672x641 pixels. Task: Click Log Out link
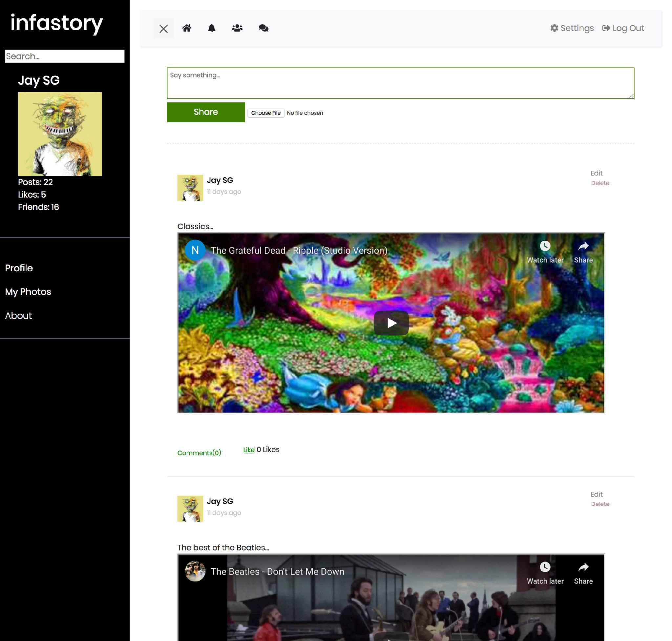[x=623, y=28]
